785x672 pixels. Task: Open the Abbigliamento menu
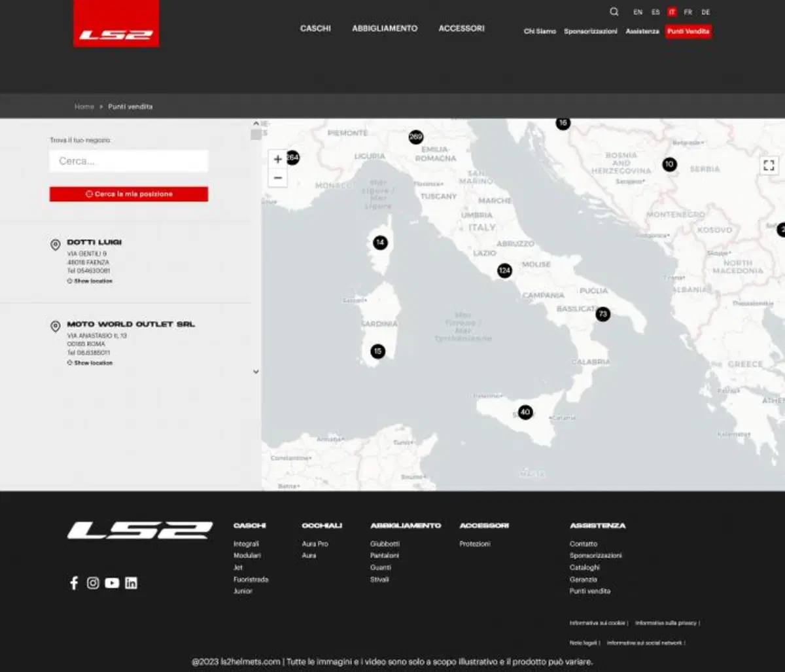coord(385,29)
